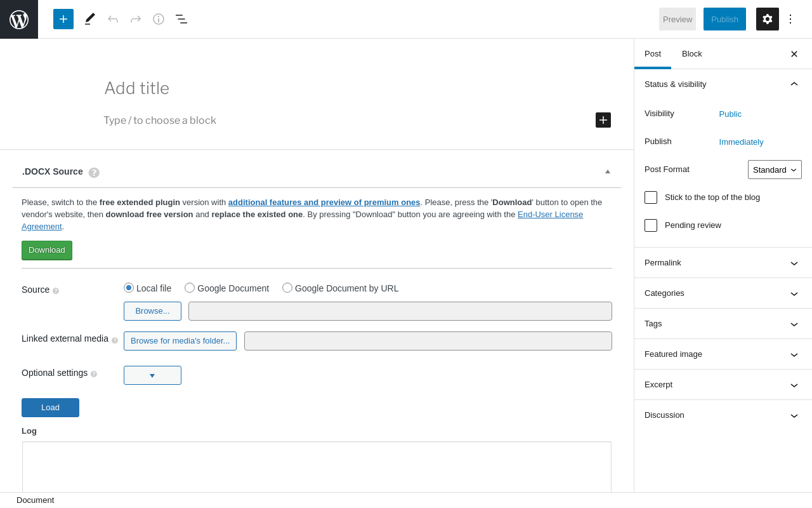This screenshot has height=508, width=812.
Task: Expand the Discussion panel
Action: [723, 415]
